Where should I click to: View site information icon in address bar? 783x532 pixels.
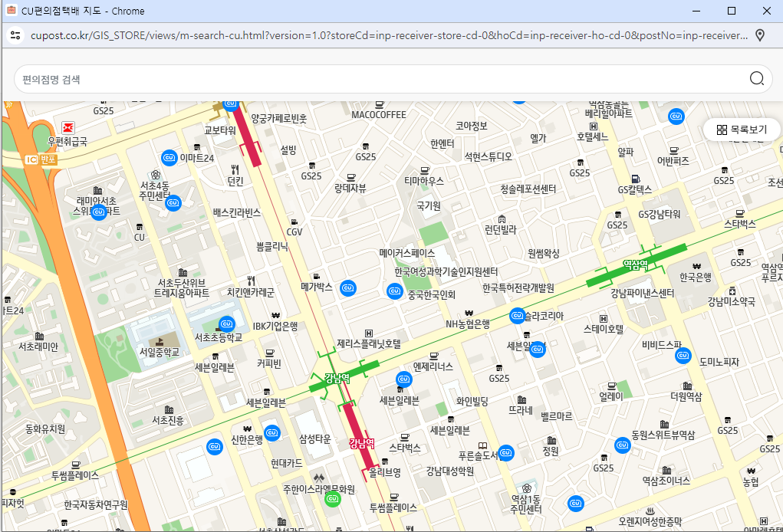coord(15,35)
